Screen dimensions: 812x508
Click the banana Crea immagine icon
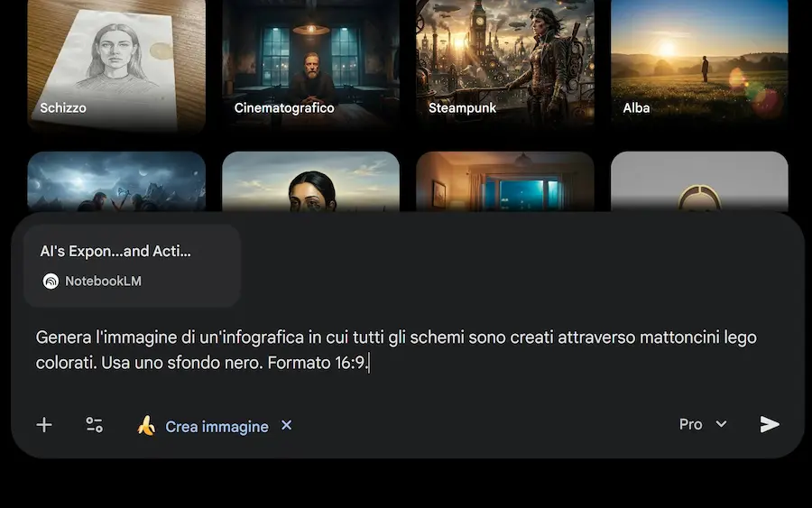point(146,426)
